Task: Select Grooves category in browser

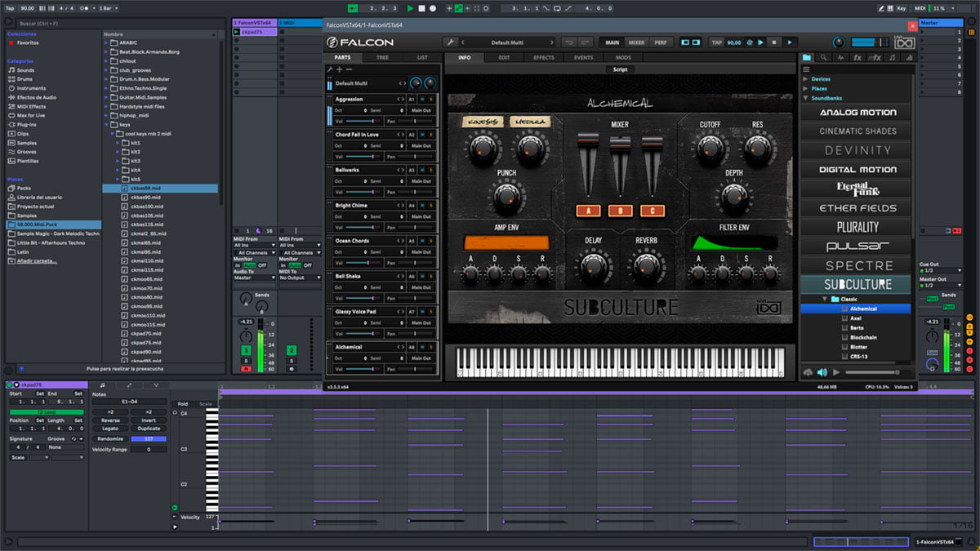Action: (28, 152)
